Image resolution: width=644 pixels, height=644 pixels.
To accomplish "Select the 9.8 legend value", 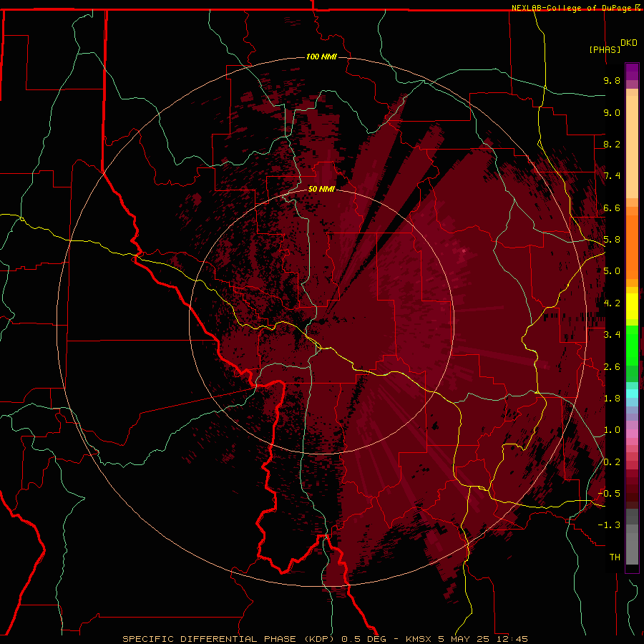I will coord(612,80).
